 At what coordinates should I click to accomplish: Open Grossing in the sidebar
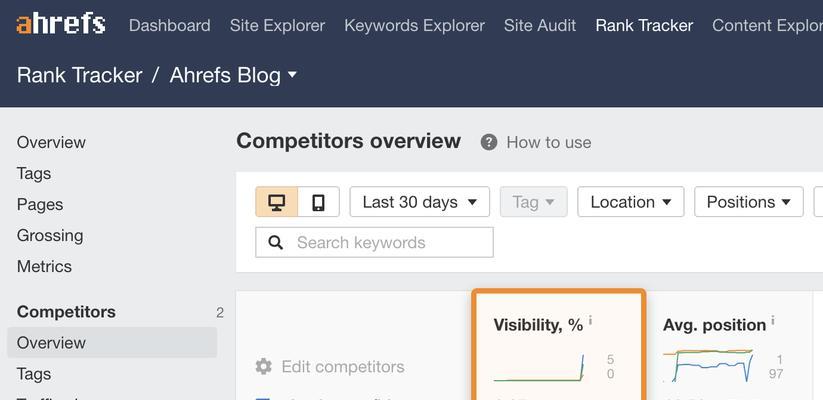coord(50,235)
